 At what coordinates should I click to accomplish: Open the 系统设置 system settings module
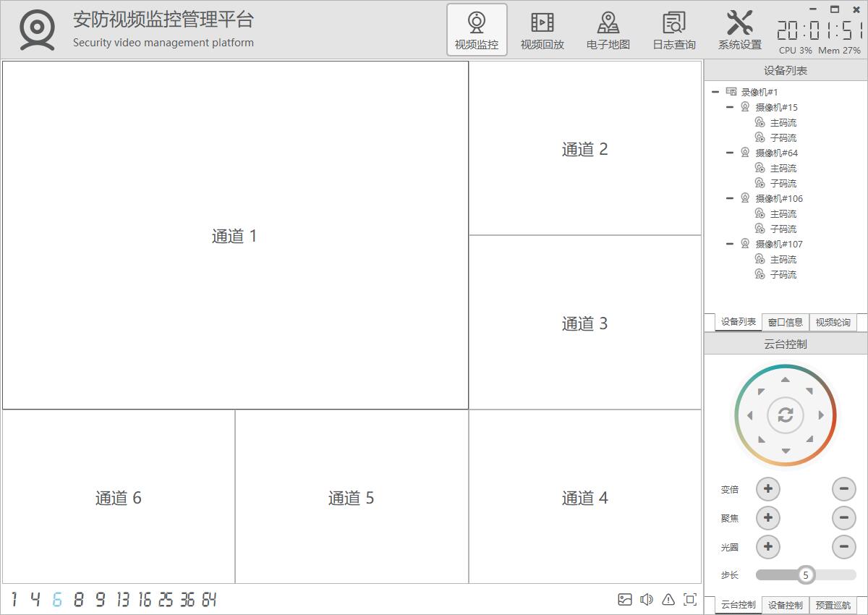pyautogui.click(x=739, y=30)
